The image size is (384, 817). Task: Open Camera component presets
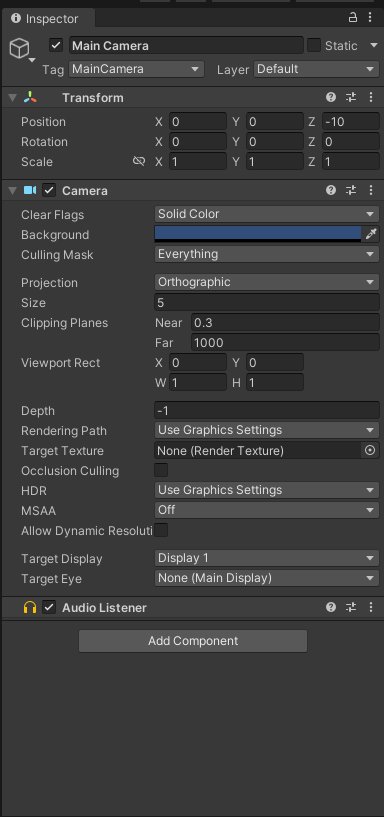pos(351,190)
